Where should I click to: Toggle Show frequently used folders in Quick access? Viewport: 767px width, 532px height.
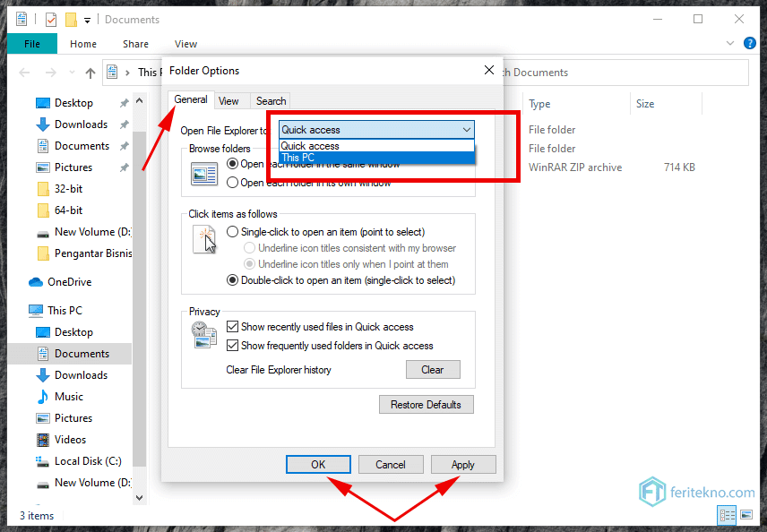pos(233,346)
